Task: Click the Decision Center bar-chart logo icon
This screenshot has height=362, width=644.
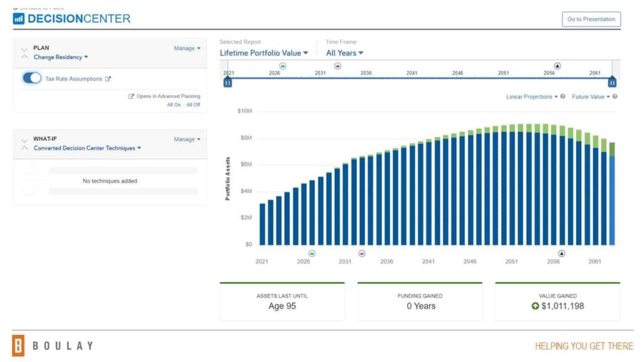Action: pyautogui.click(x=19, y=19)
